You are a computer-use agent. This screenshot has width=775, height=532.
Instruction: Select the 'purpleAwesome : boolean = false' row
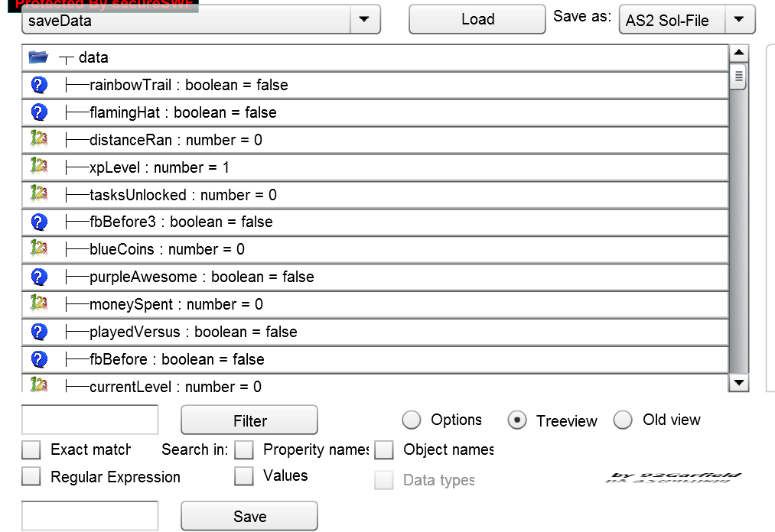pyautogui.click(x=375, y=277)
